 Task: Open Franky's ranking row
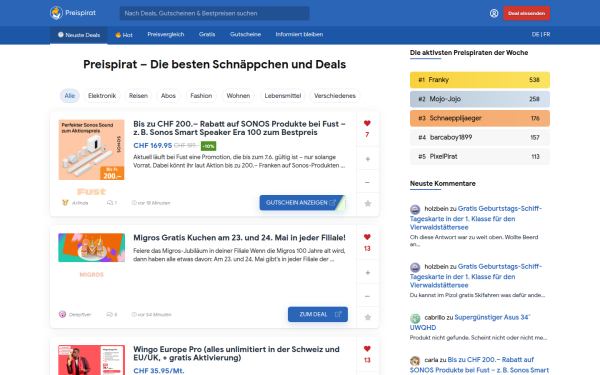click(480, 80)
